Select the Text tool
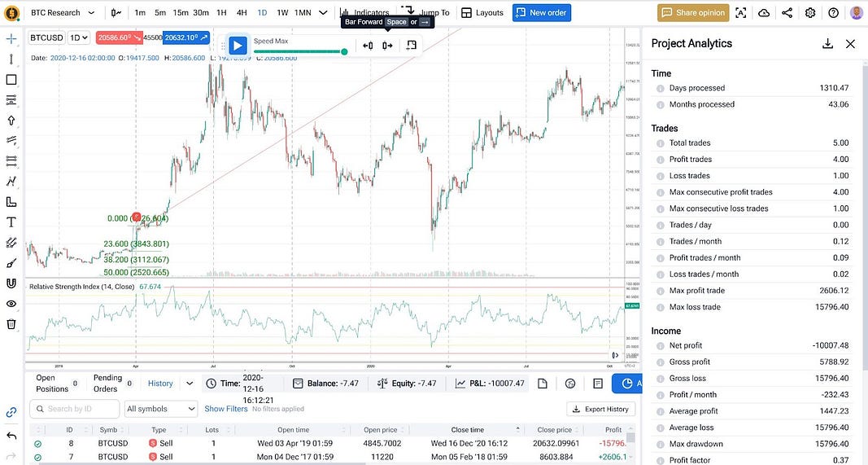The width and height of the screenshot is (868, 465). (x=11, y=222)
